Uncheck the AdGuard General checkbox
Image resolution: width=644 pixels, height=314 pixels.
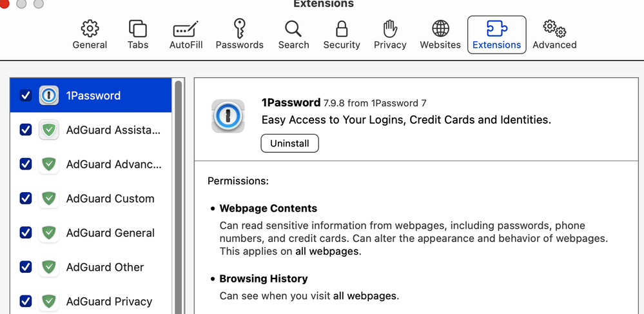click(26, 233)
